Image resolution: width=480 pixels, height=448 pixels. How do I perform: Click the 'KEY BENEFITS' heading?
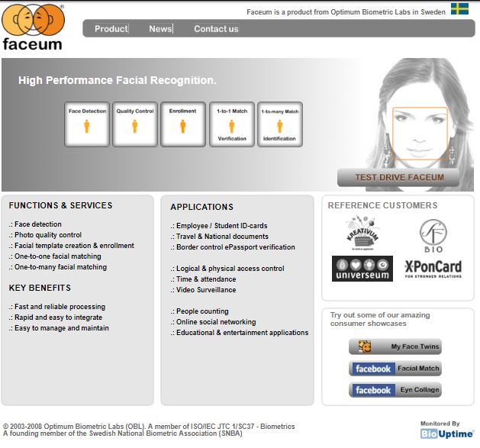coord(40,288)
